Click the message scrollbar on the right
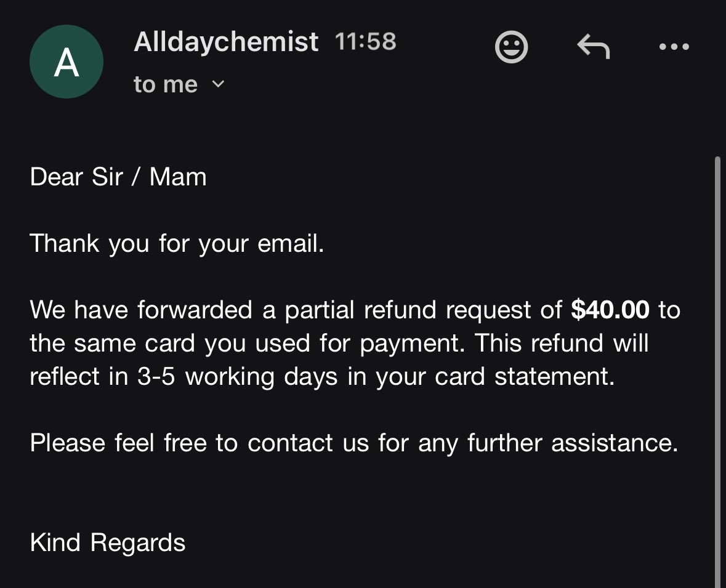This screenshot has height=588, width=726. pos(717,369)
